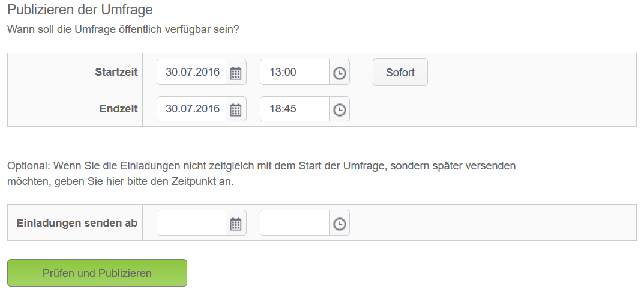Focus the empty invitation date field

pos(191,223)
